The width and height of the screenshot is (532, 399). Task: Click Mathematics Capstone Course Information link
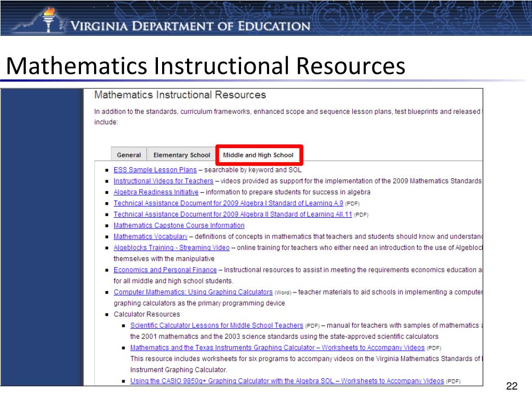(x=179, y=225)
